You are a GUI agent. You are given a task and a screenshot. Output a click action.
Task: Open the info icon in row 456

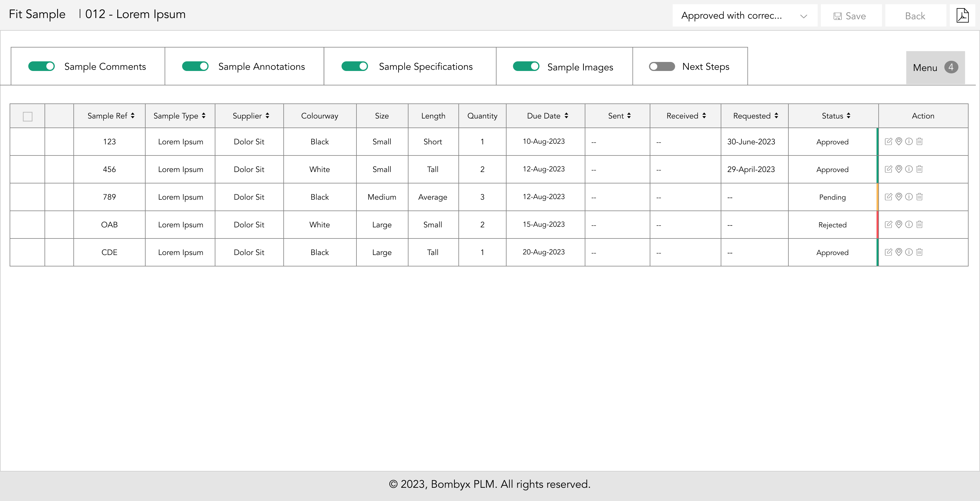click(x=909, y=169)
